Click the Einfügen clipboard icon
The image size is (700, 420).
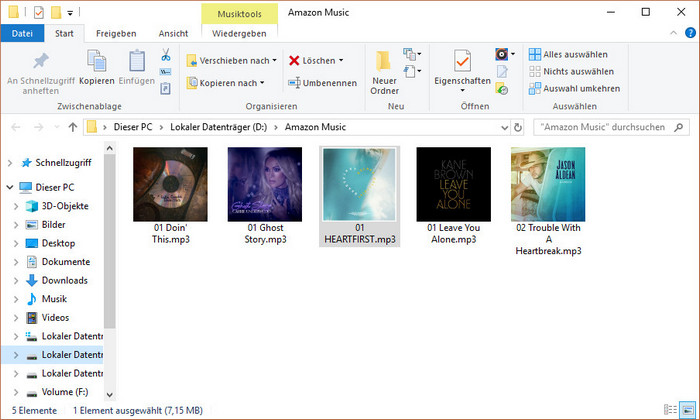point(137,61)
